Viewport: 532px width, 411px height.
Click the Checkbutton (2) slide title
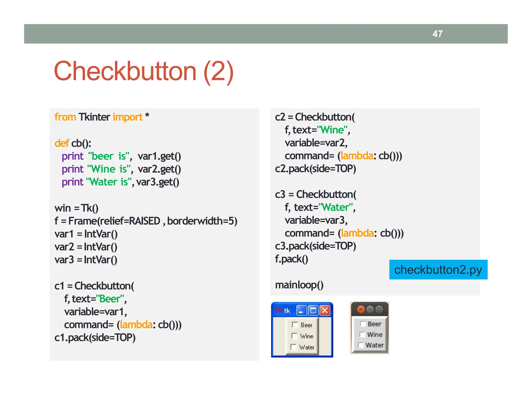tap(144, 71)
